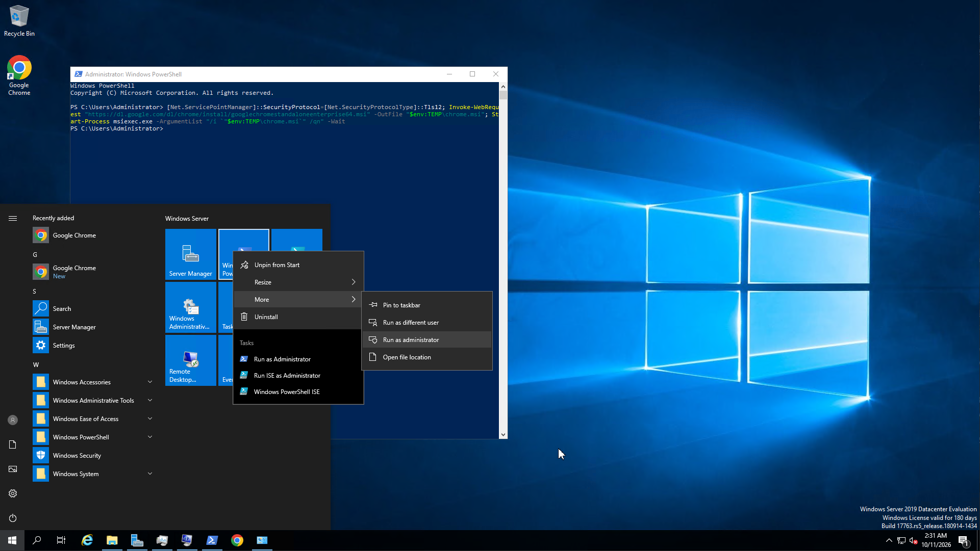Open Pictures icon in Start sidebar
The width and height of the screenshot is (980, 551).
[13, 469]
